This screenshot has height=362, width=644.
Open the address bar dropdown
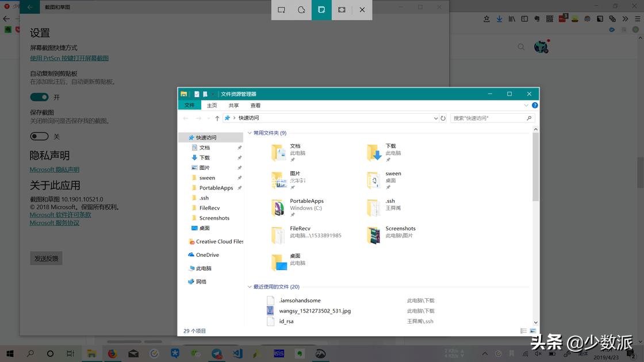point(435,118)
